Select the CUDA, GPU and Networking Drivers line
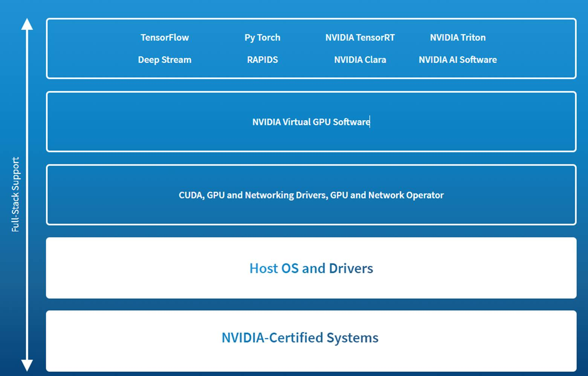The height and width of the screenshot is (376, 588). tap(311, 195)
